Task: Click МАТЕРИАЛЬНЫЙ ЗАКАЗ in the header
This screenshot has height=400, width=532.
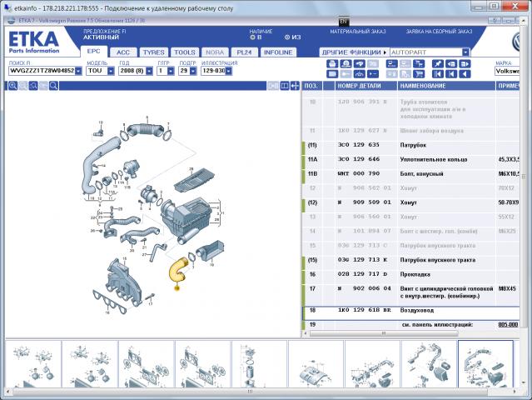Action: 358,32
